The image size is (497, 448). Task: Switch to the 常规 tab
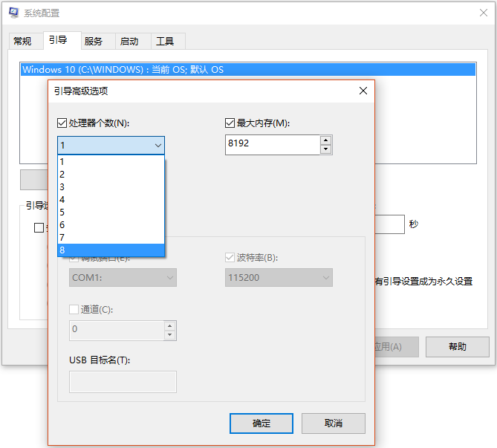22,41
